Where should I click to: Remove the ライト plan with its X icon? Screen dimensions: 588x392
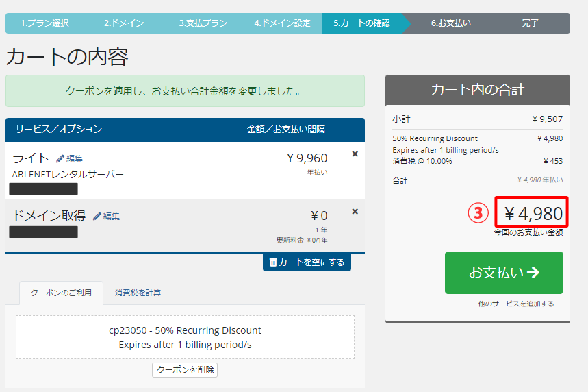coord(355,154)
